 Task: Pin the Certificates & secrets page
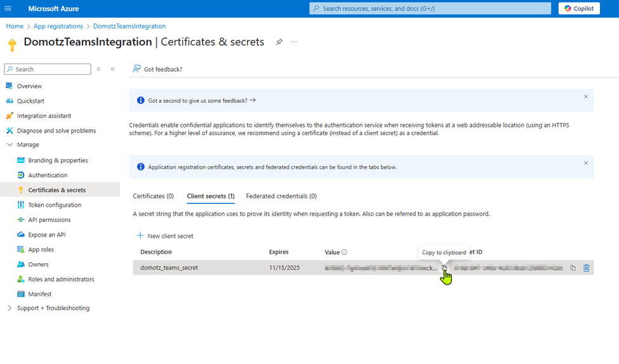[x=279, y=42]
